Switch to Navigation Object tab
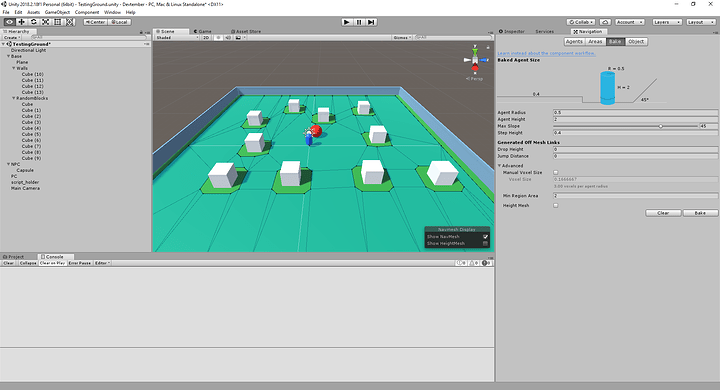This screenshot has height=390, width=720. tap(636, 42)
